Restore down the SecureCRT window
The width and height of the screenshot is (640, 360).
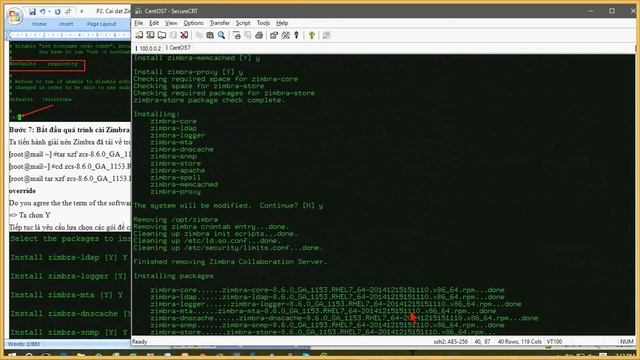point(612,11)
